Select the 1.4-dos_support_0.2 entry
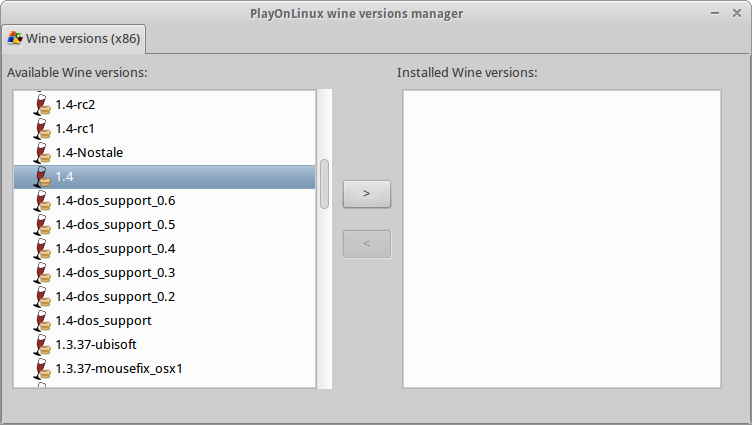Screen dimensions: 752x425 164,296
